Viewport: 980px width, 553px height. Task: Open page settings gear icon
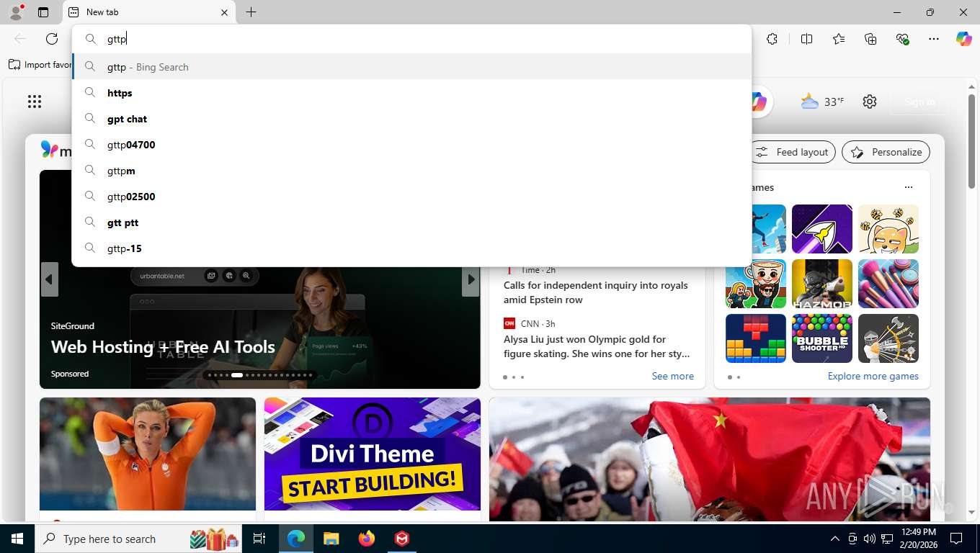pyautogui.click(x=870, y=102)
